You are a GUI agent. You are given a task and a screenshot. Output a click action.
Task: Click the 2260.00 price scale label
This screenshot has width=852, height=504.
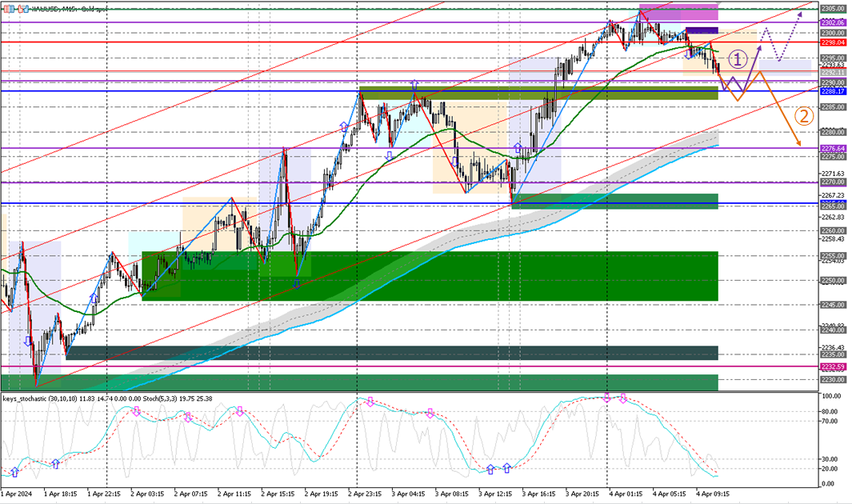[833, 231]
